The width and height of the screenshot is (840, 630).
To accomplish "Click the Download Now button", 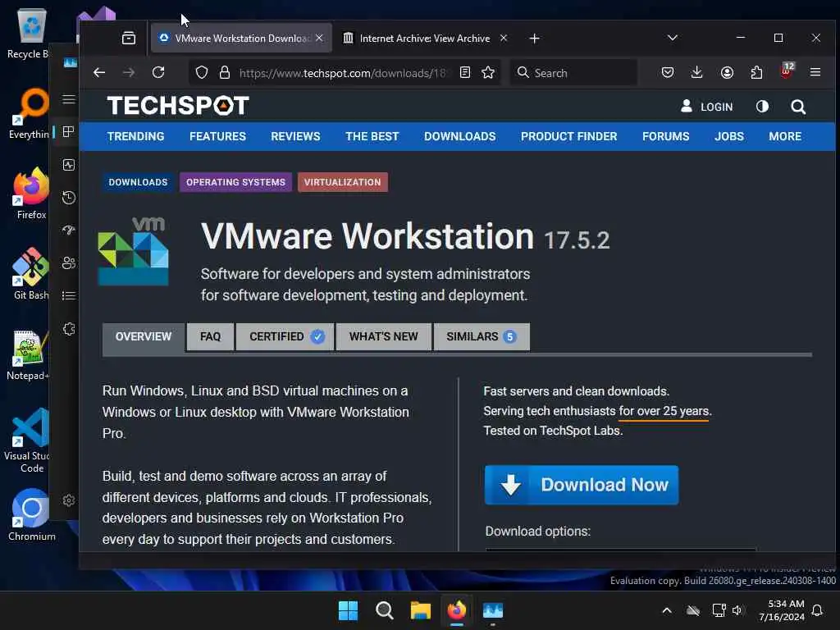I will point(582,485).
